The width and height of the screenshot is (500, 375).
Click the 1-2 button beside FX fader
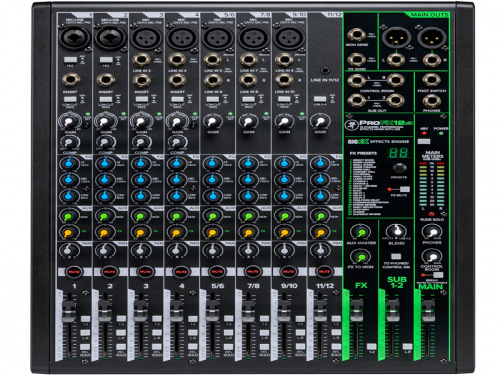click(x=372, y=346)
